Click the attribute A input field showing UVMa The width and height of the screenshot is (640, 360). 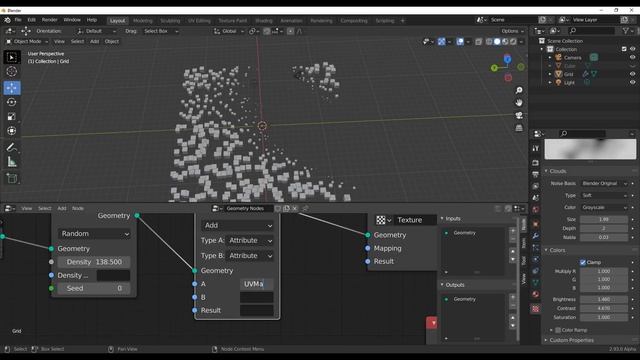257,284
